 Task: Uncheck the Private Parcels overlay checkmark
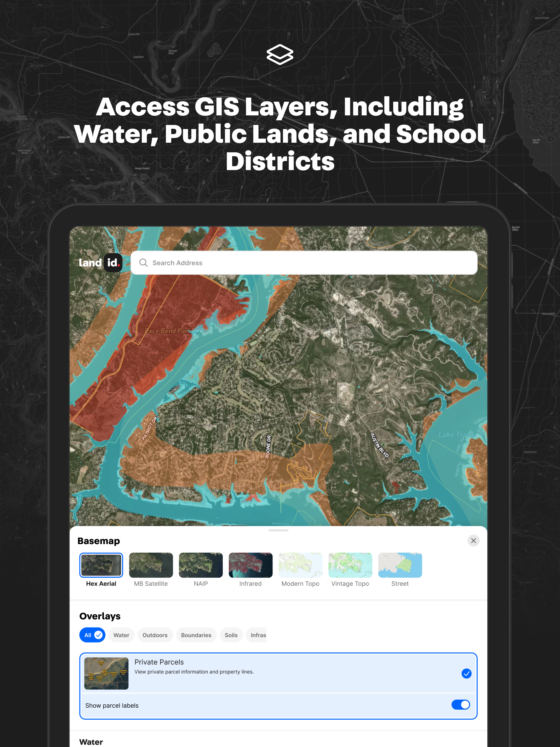click(466, 673)
